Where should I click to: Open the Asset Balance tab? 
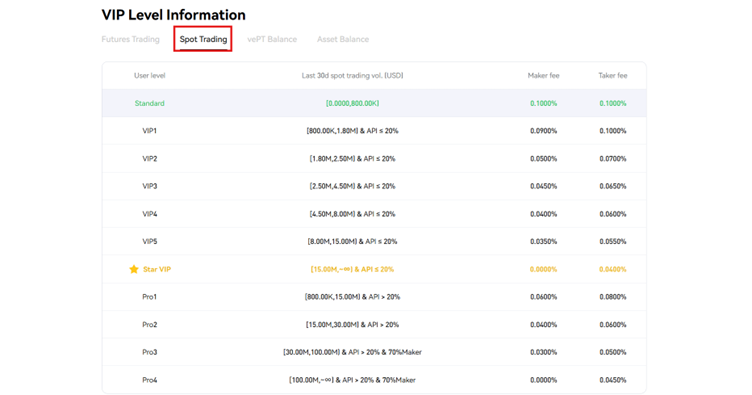pos(343,39)
